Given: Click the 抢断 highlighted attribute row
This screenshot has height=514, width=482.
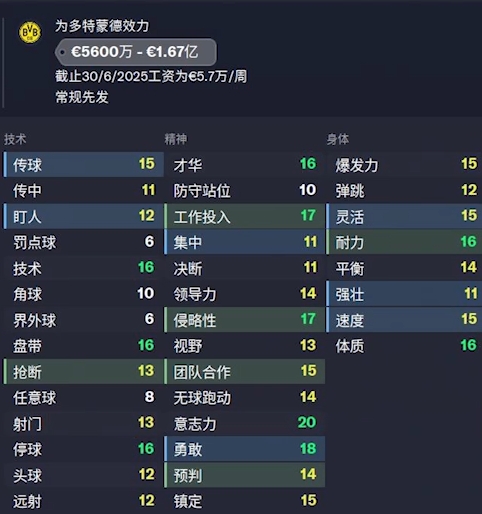Looking at the screenshot, I should tap(83, 371).
